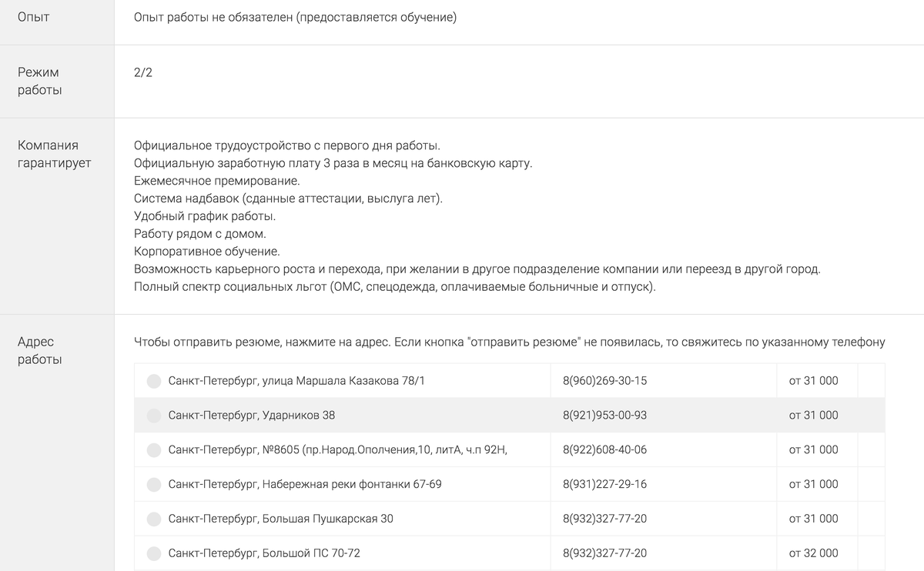Click the Режим работы section label
The height and width of the screenshot is (571, 924).
39,81
